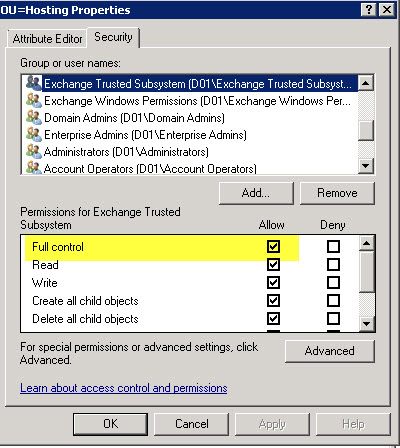Uncheck Allow for Full control

(x=273, y=247)
